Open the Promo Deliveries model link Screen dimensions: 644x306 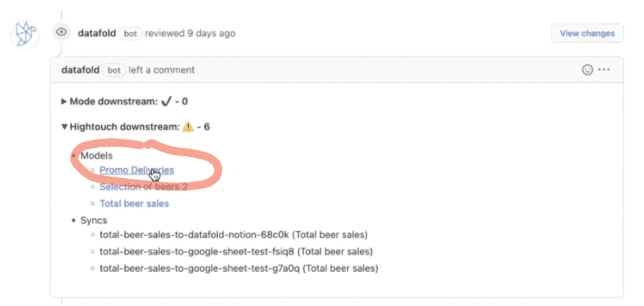[x=136, y=170]
